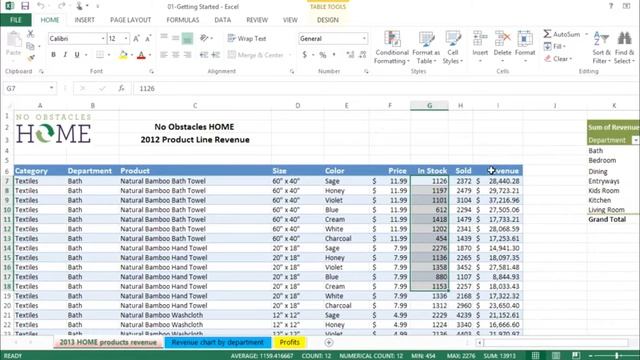Click AutoSum

(x=562, y=34)
